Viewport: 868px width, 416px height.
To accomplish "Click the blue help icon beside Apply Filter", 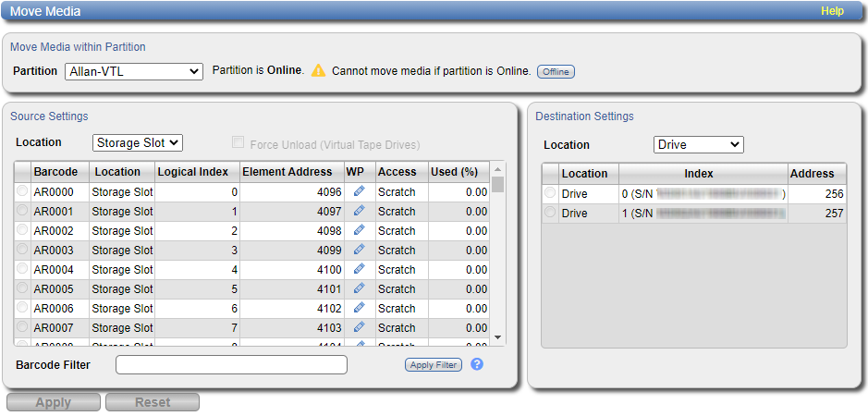I will (477, 364).
